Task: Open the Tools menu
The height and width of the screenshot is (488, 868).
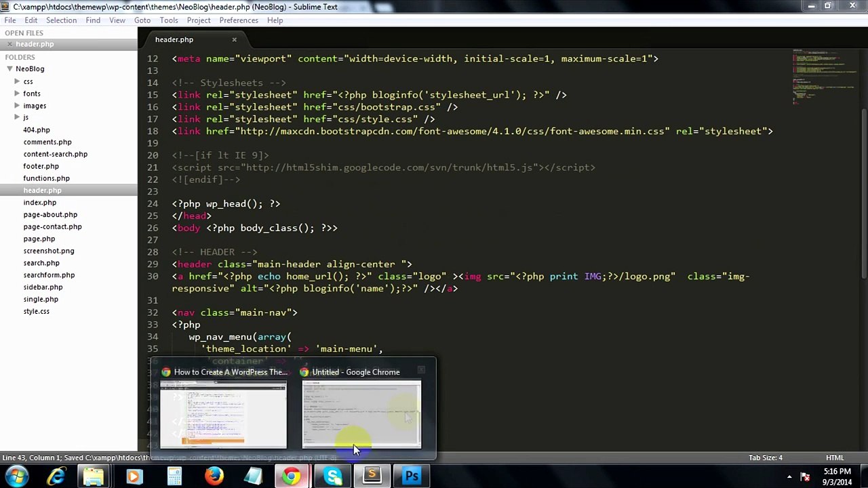Action: (169, 20)
